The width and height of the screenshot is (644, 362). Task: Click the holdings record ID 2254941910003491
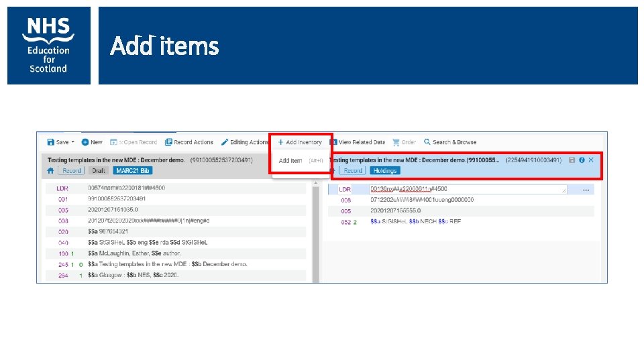click(x=533, y=160)
